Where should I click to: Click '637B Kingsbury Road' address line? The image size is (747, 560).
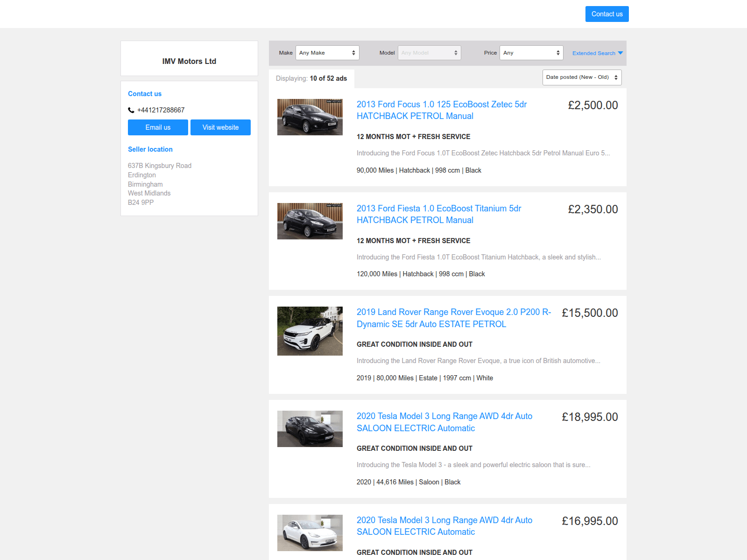[x=160, y=166]
